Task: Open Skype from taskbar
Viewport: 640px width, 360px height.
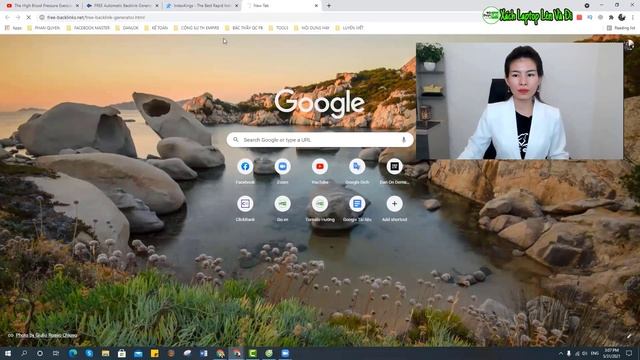Action: tap(89, 353)
